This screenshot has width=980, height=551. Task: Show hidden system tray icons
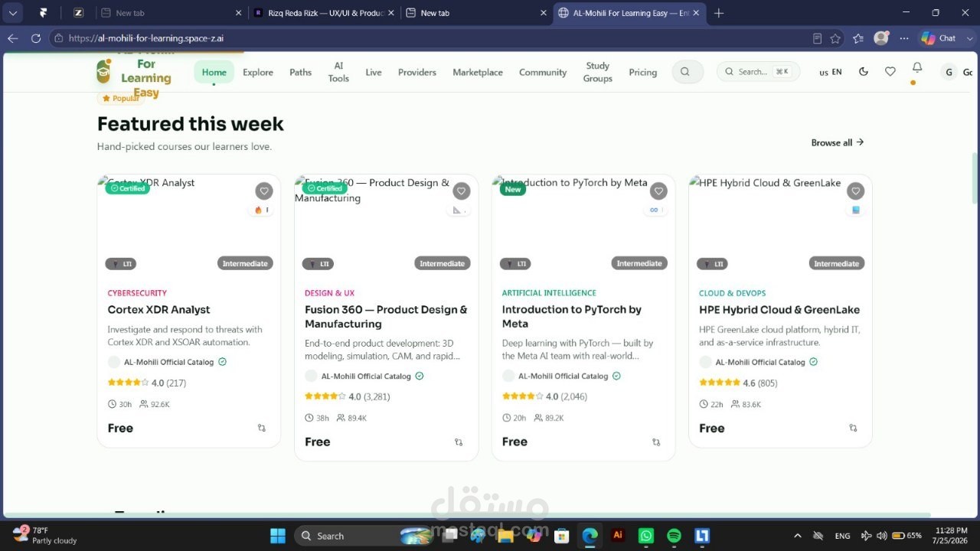(x=798, y=536)
